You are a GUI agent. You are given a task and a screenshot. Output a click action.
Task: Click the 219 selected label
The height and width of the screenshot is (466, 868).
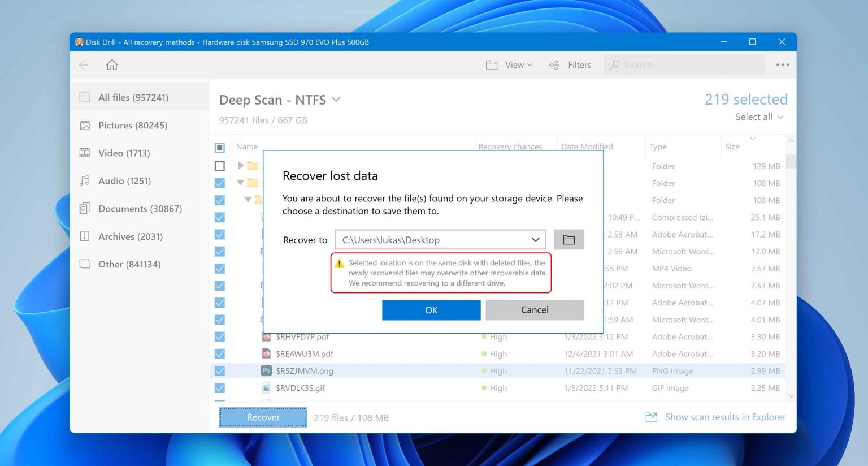pyautogui.click(x=746, y=99)
